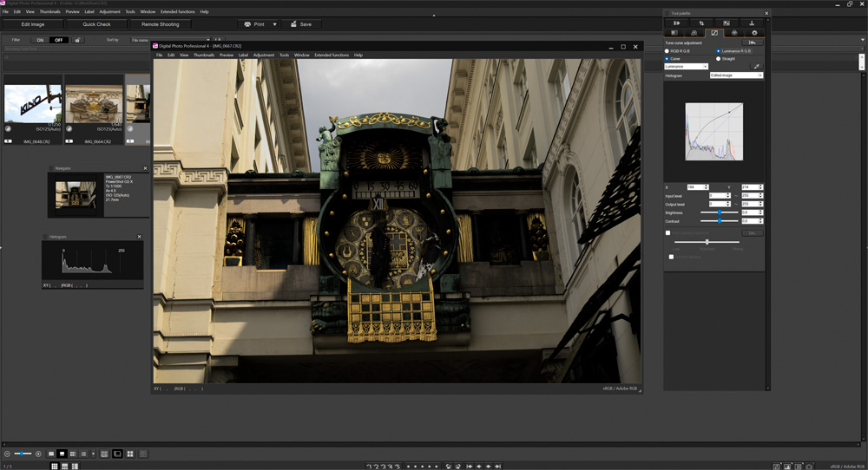The image size is (868, 470).
Task: Open Extended functions menu in image window
Action: click(x=332, y=55)
